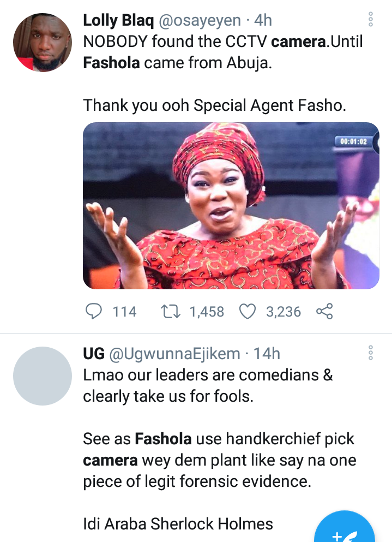The width and height of the screenshot is (392, 542).
Task: Like the Special Agent Fasho tweet
Action: coord(248,312)
